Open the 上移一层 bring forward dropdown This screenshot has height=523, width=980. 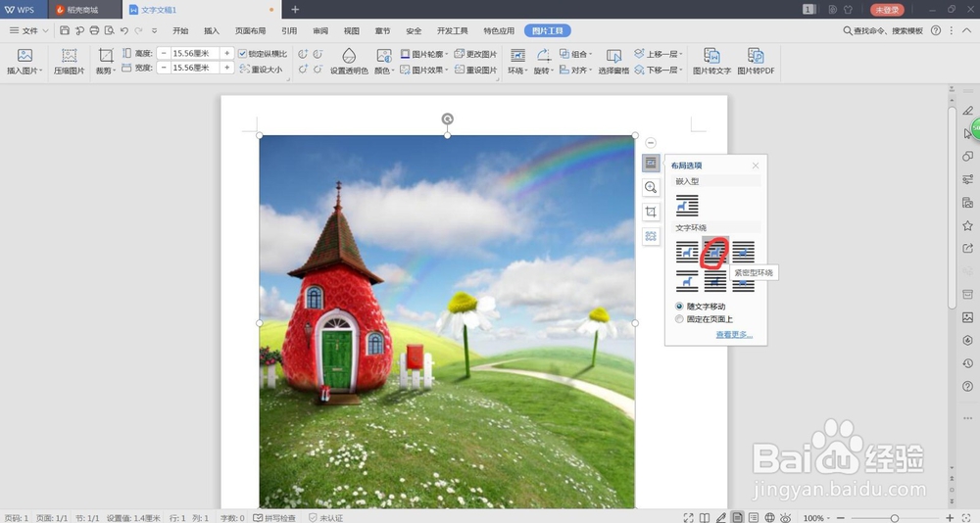point(659,54)
